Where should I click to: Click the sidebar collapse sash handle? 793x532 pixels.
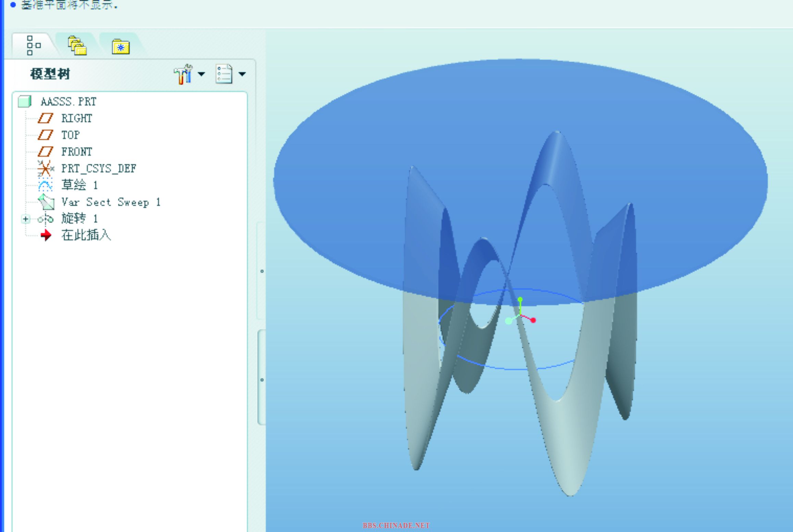point(261,377)
